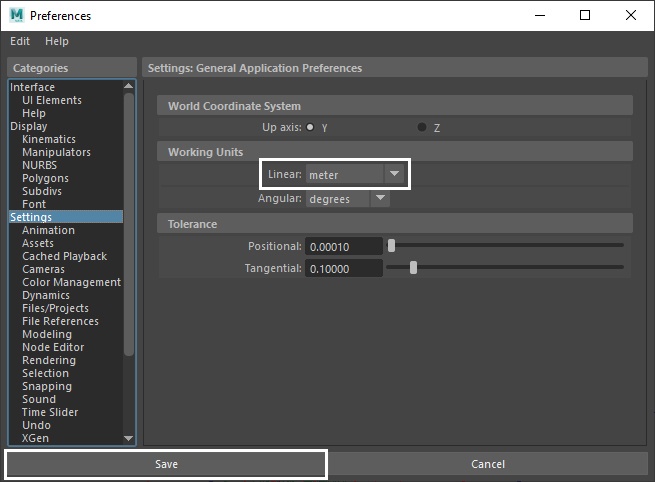
Task: Select the Snapping category
Action: point(47,386)
